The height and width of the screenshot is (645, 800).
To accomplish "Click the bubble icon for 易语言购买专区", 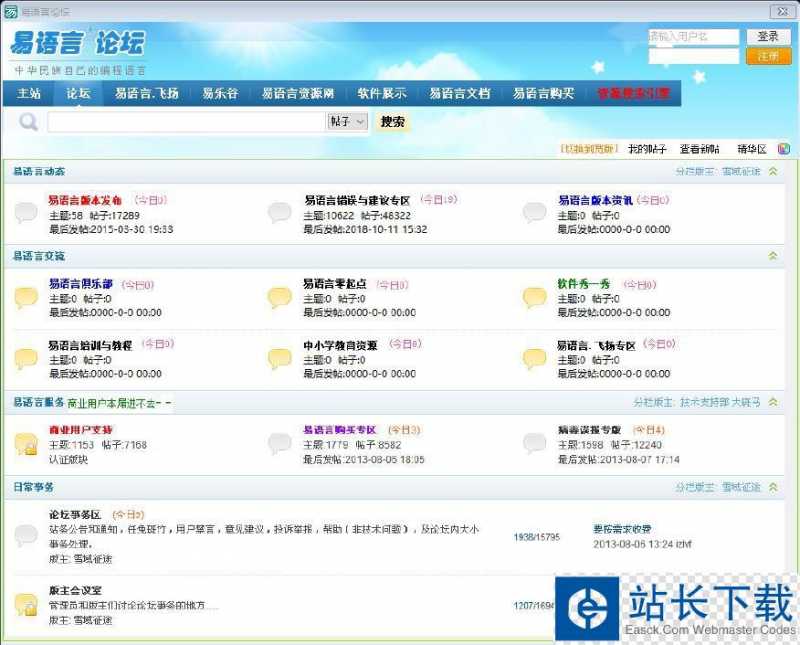I will click(280, 443).
